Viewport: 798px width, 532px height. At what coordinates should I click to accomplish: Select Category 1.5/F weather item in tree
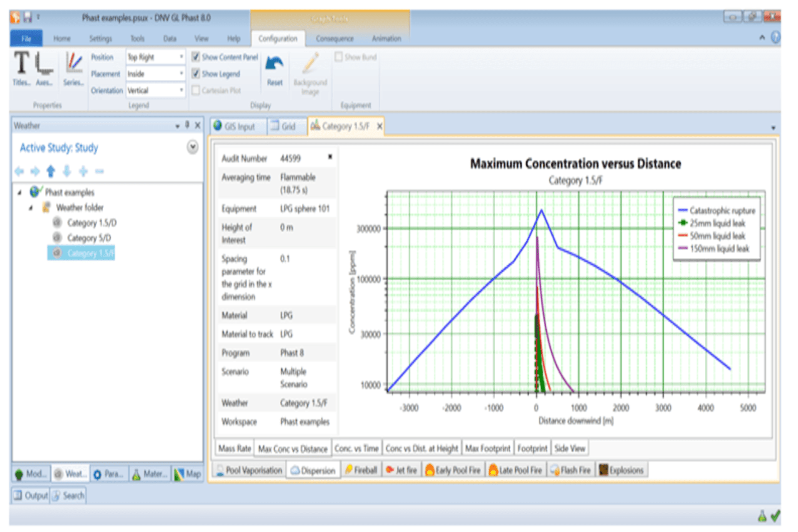point(82,253)
